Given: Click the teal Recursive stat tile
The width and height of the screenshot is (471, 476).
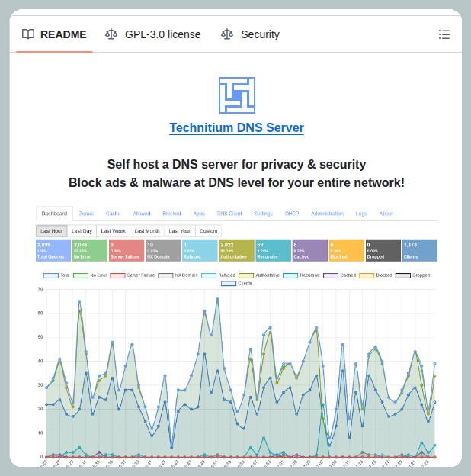Looking at the screenshot, I should (274, 250).
